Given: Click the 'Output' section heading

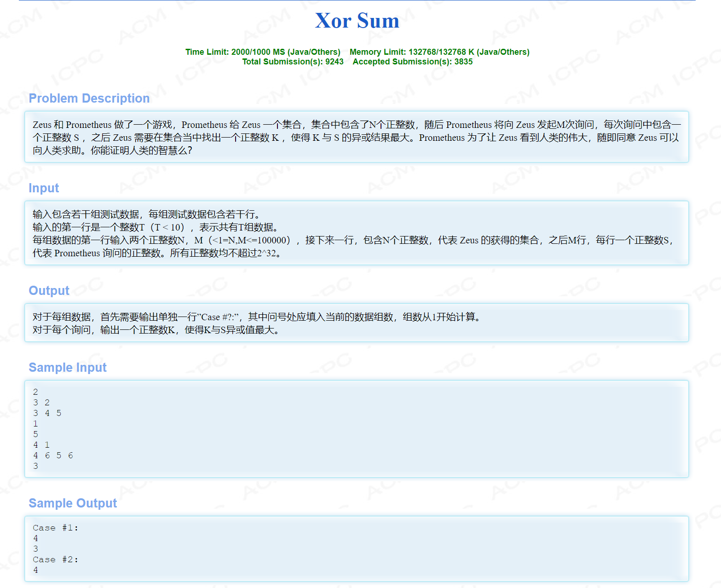Looking at the screenshot, I should pos(49,291).
